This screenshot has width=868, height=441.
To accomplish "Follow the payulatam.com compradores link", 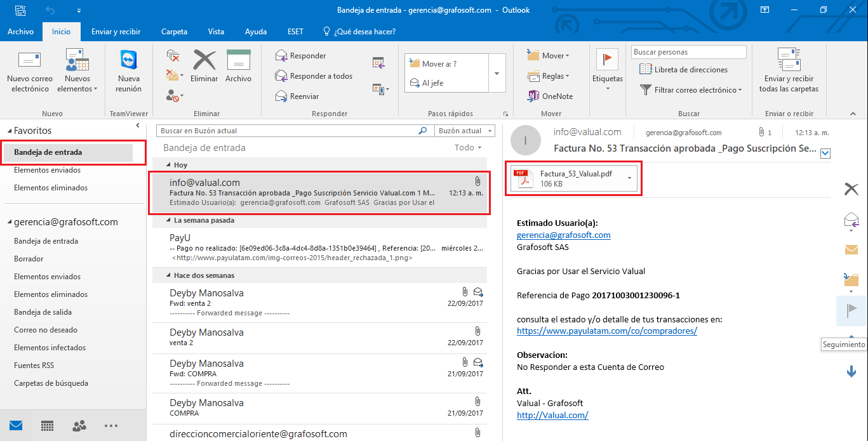I will (606, 331).
